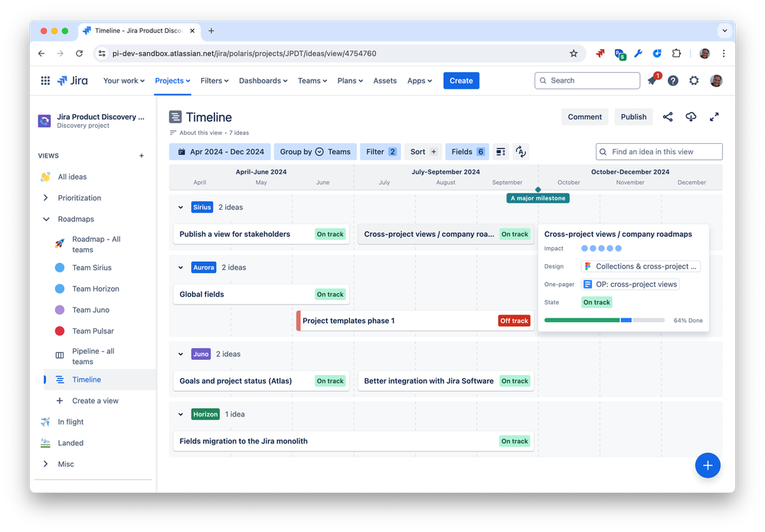This screenshot has height=532, width=765.
Task: Open the notifications bell with badge
Action: click(652, 80)
